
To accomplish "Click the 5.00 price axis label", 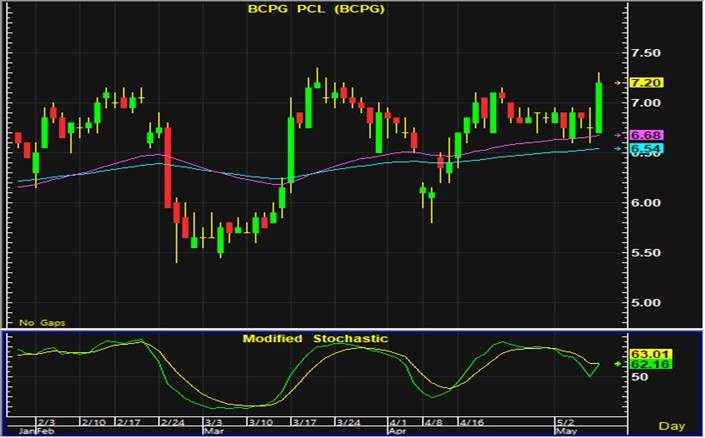I will pyautogui.click(x=646, y=303).
